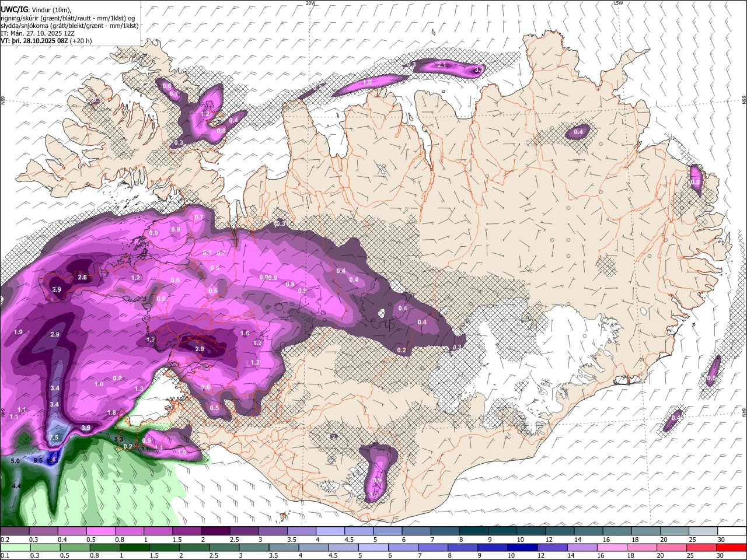
Task: Select the crimson swatch labeled 25 in lower legend
Action: 702,547
